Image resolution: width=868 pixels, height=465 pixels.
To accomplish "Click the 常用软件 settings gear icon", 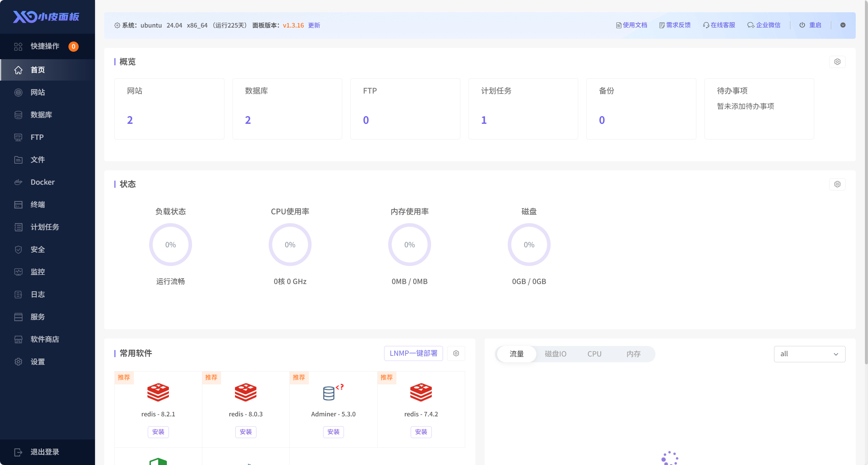I will click(456, 353).
